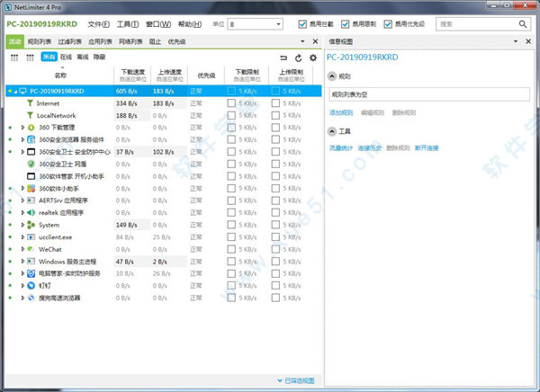Click the funnel icon of the Internet filter
The width and height of the screenshot is (540, 392).
[x=31, y=103]
